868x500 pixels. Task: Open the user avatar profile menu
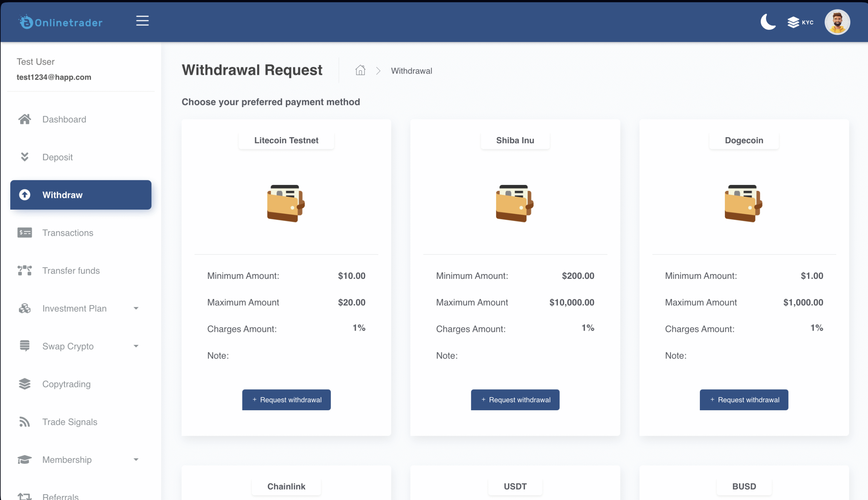(x=837, y=22)
